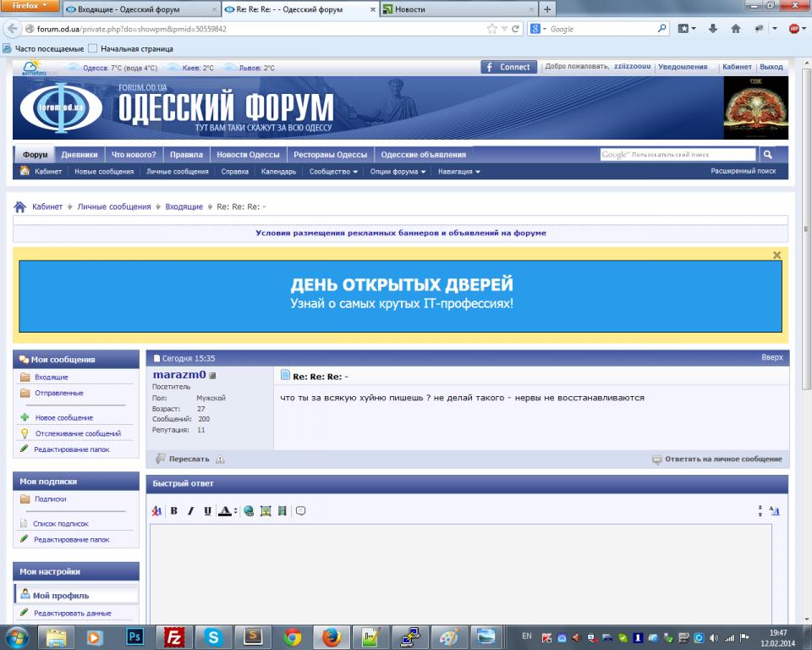Expand the Сообщество dropdown menu
Viewport: 812px width, 650px height.
(333, 172)
